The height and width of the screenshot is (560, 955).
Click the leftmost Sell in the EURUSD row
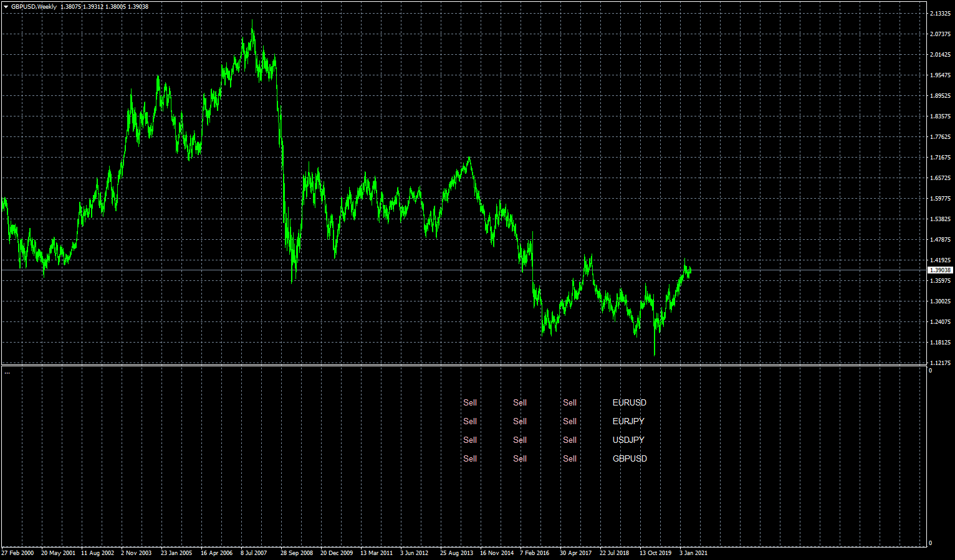[x=470, y=402]
